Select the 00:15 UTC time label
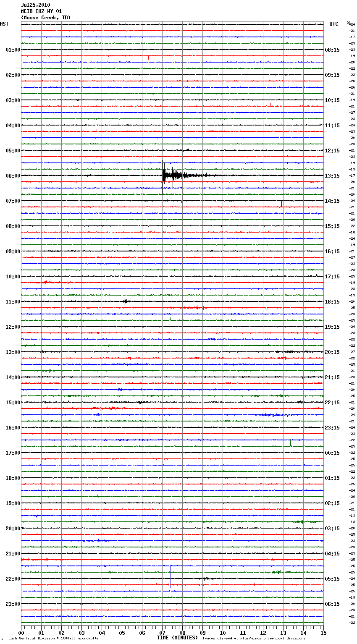The image size is (357, 644). [332, 453]
